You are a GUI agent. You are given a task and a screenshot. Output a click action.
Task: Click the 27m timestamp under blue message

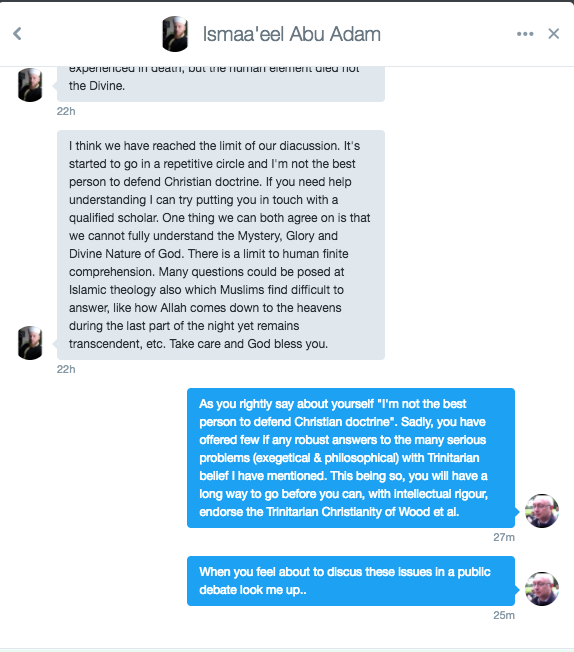[504, 537]
